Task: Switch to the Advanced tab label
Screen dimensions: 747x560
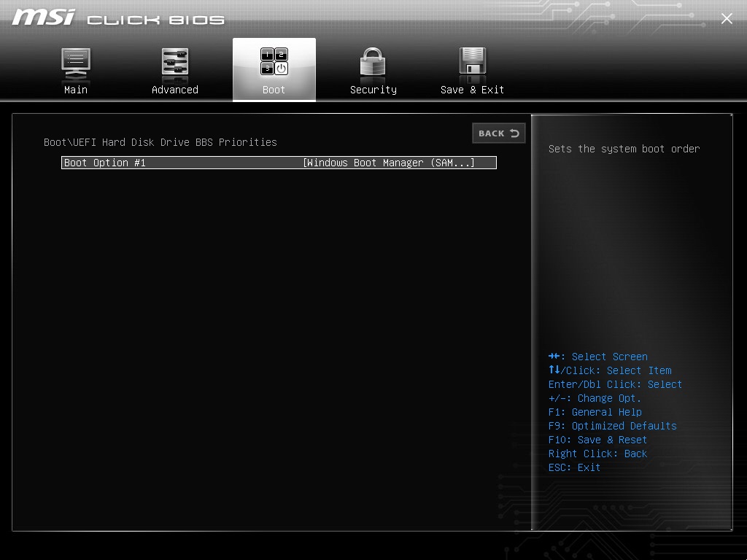Action: 175,90
